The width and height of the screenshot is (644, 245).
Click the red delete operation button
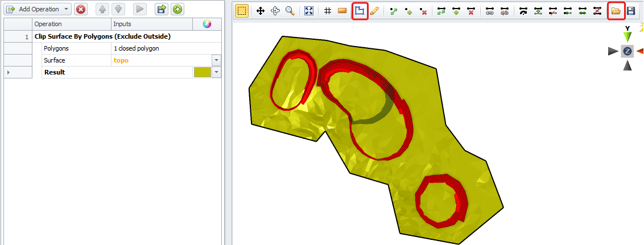point(81,9)
